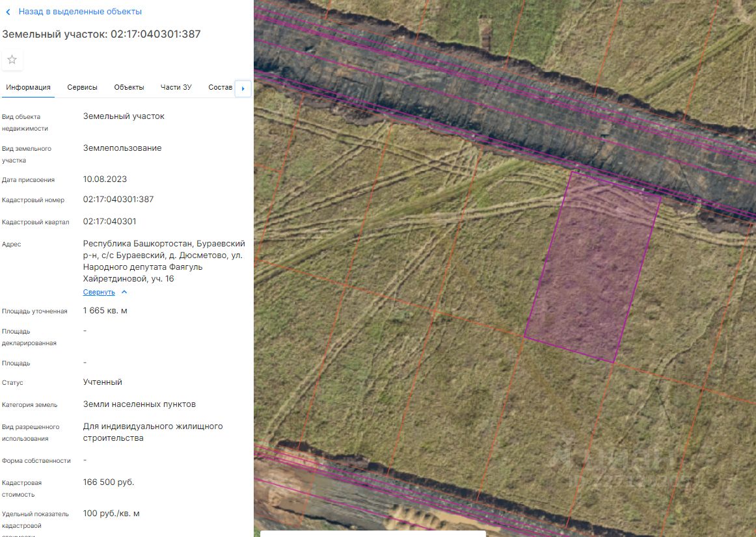Select the highlighted purple parcel on map
The height and width of the screenshot is (537, 756).
tap(593, 268)
